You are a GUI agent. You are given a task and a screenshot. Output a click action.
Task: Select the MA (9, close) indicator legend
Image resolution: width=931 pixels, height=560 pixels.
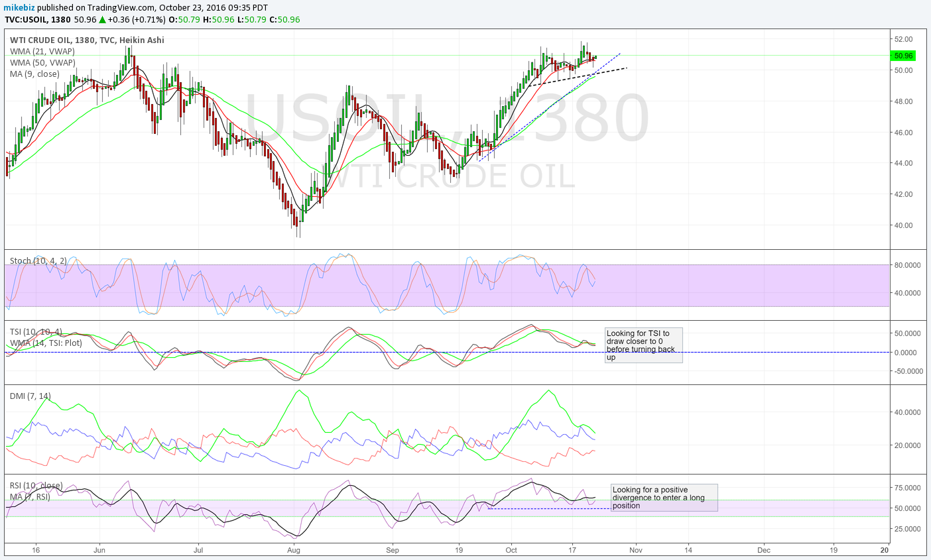coord(34,74)
